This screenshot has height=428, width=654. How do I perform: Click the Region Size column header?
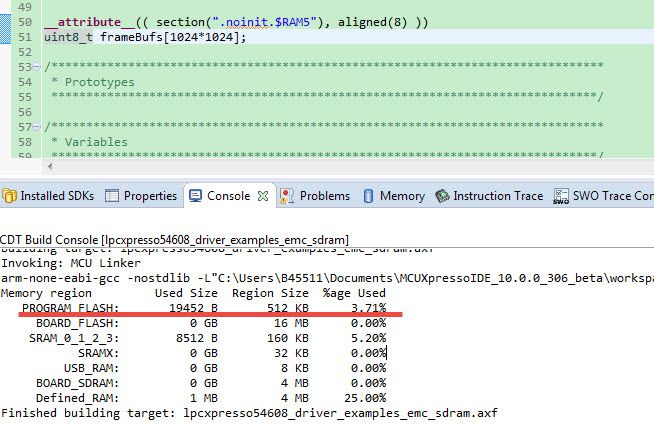(270, 293)
